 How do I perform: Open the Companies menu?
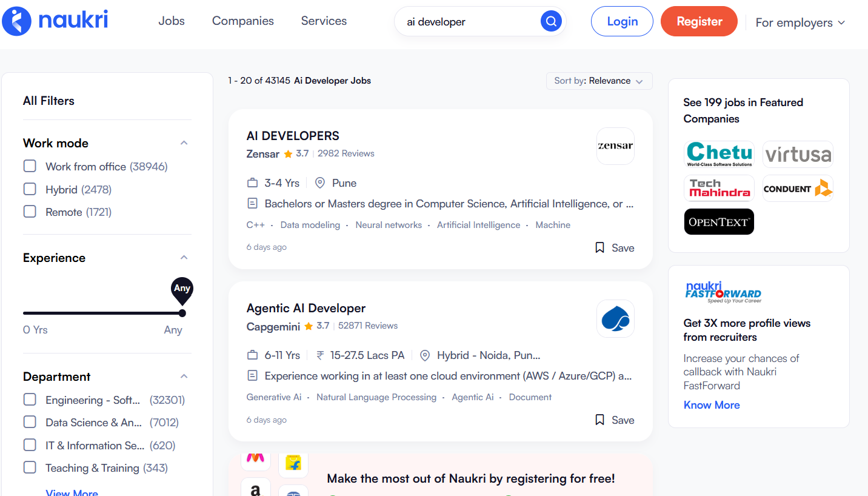242,20
